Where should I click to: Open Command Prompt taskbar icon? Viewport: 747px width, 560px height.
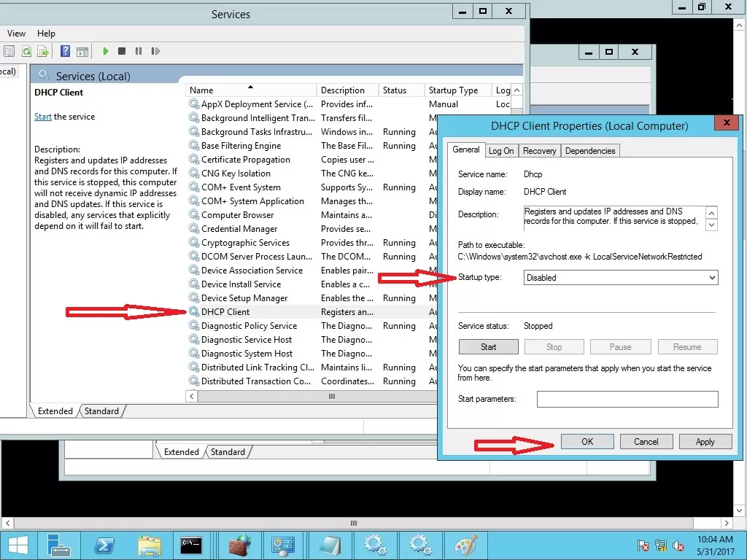click(191, 545)
